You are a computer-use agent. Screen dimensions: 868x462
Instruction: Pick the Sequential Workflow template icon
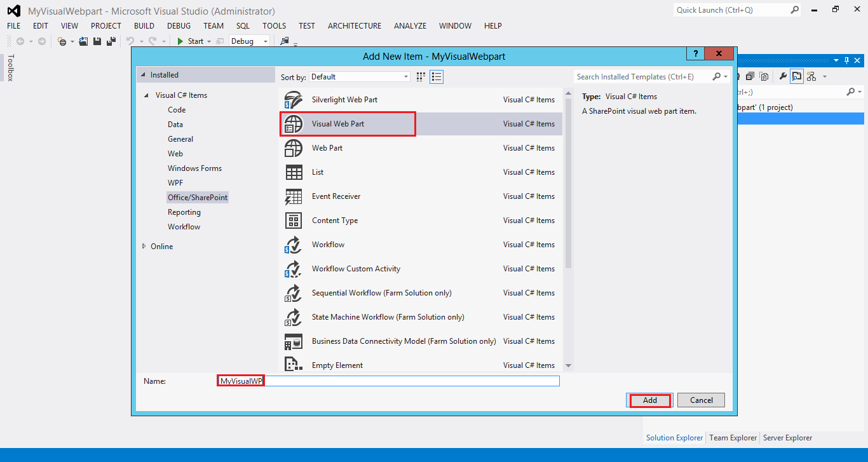(293, 293)
